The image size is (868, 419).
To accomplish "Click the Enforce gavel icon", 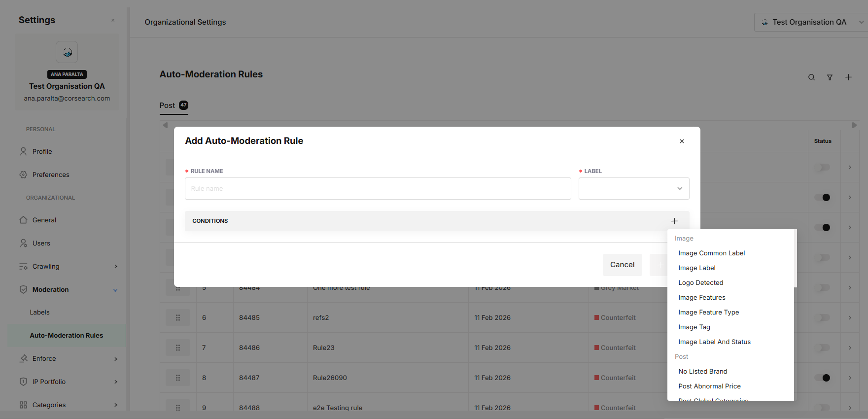I will (x=23, y=358).
